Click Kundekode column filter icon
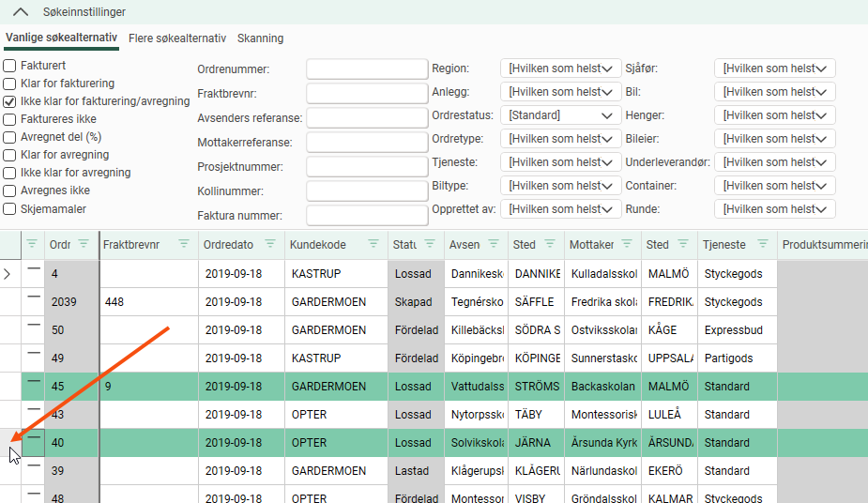Viewport: 868px width, 503px height. coord(373,244)
